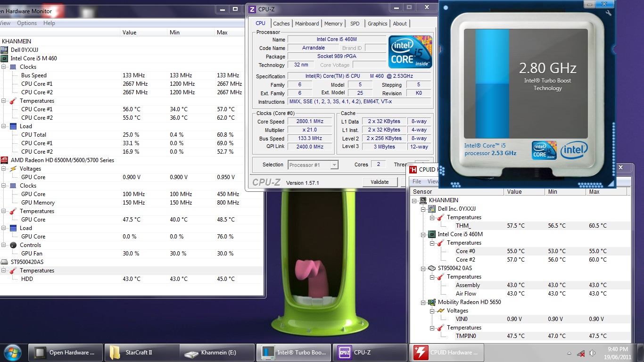644x362 pixels.
Task: Click the Sensor column header in HWMonitor
Action: 457,192
